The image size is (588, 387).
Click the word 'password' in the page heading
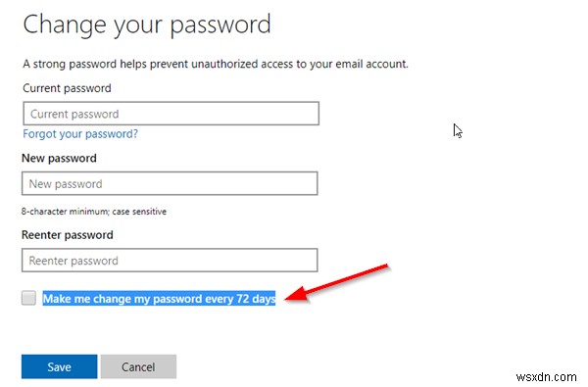coord(220,25)
